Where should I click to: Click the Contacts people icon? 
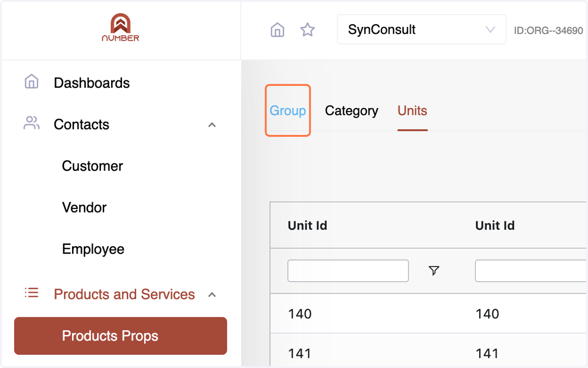[31, 123]
